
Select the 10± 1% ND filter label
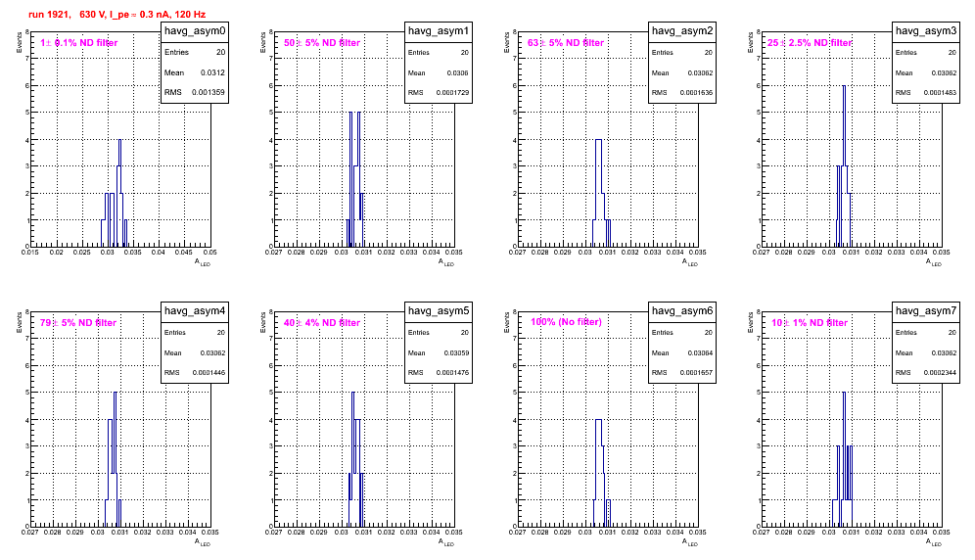coord(810,323)
